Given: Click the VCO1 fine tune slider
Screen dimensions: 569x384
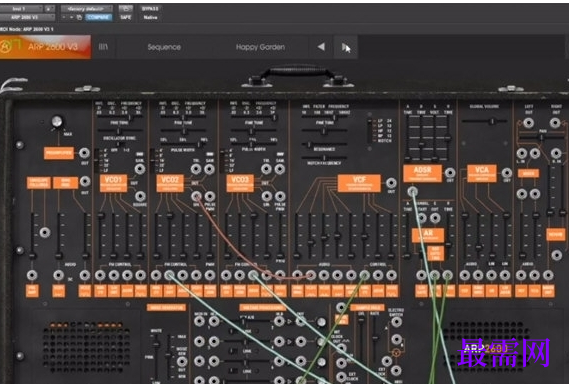Looking at the screenshot, I should tap(119, 131).
